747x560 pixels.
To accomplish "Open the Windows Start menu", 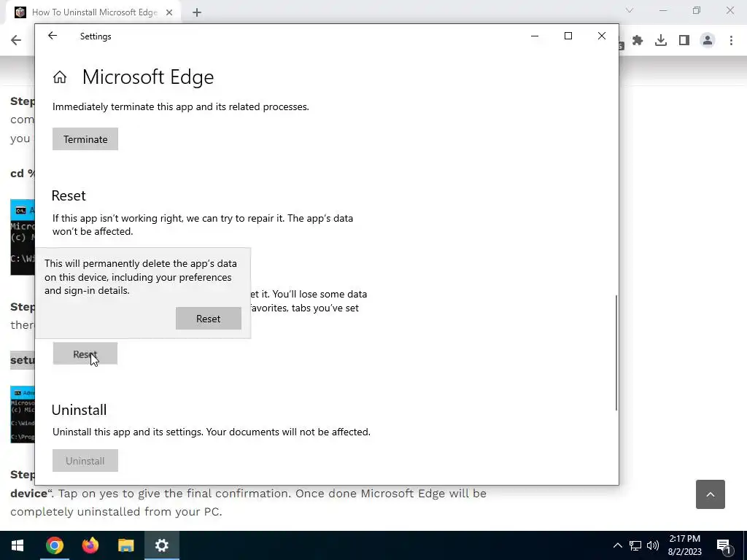I will (x=18, y=545).
